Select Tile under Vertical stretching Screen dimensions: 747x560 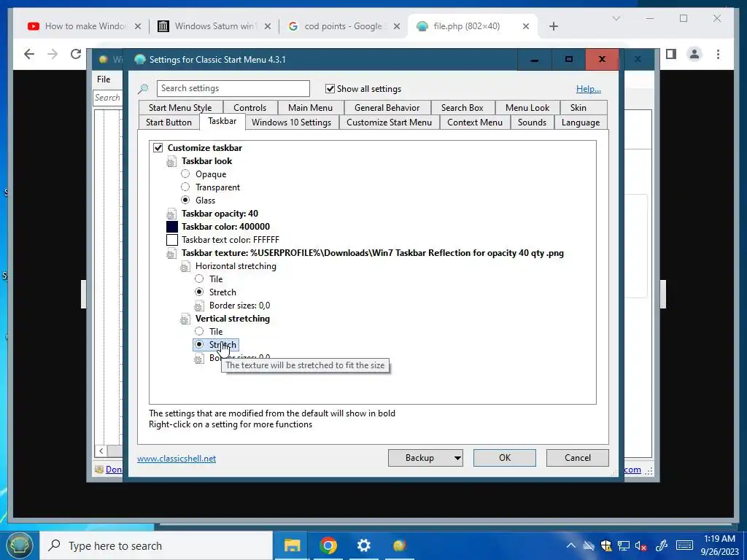199,332
